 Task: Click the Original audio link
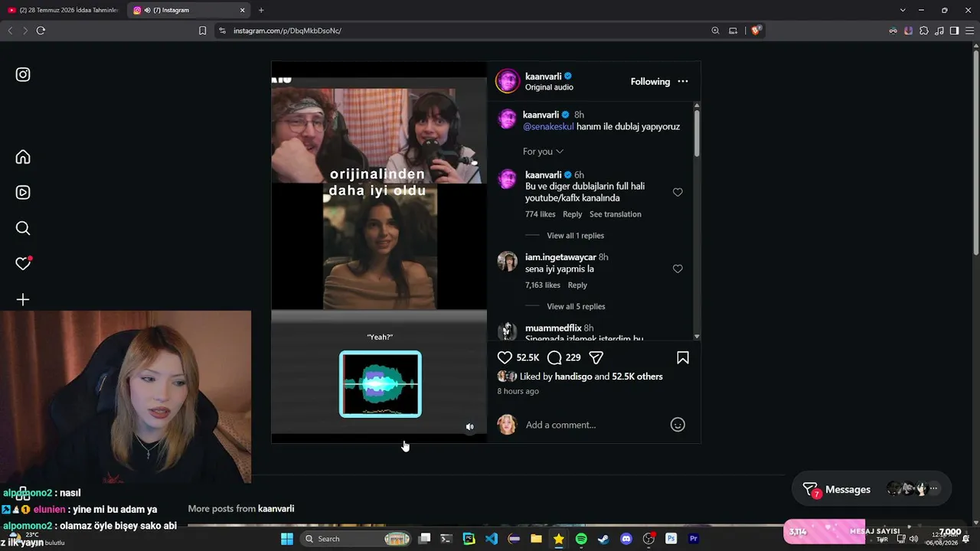(x=549, y=87)
